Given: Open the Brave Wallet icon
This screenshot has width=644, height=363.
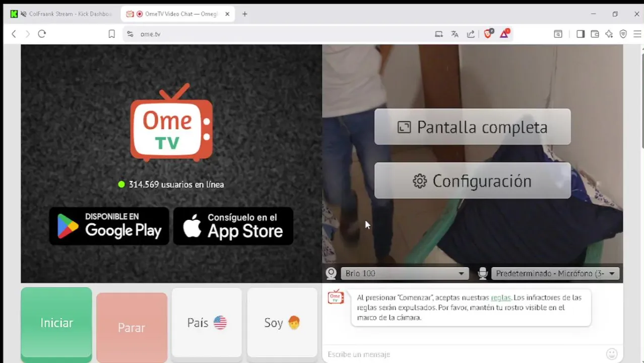Looking at the screenshot, I should [595, 34].
